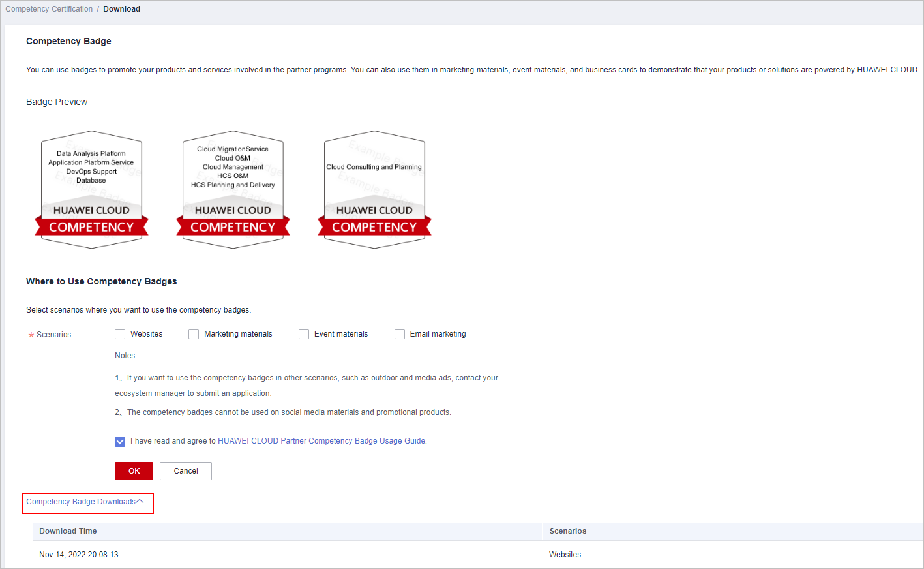Click the Nov 14, 2022 20:08:13 cell
The width and height of the screenshot is (924, 569).
pyautogui.click(x=79, y=555)
